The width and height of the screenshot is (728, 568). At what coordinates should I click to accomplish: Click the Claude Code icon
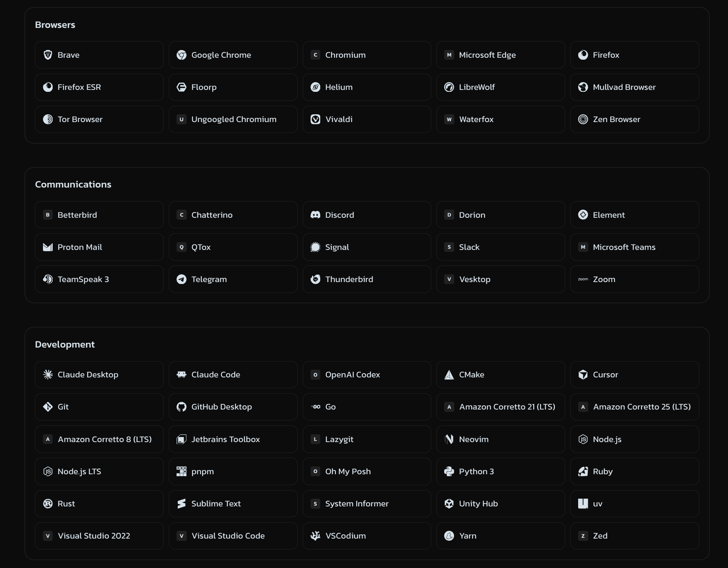click(x=182, y=375)
